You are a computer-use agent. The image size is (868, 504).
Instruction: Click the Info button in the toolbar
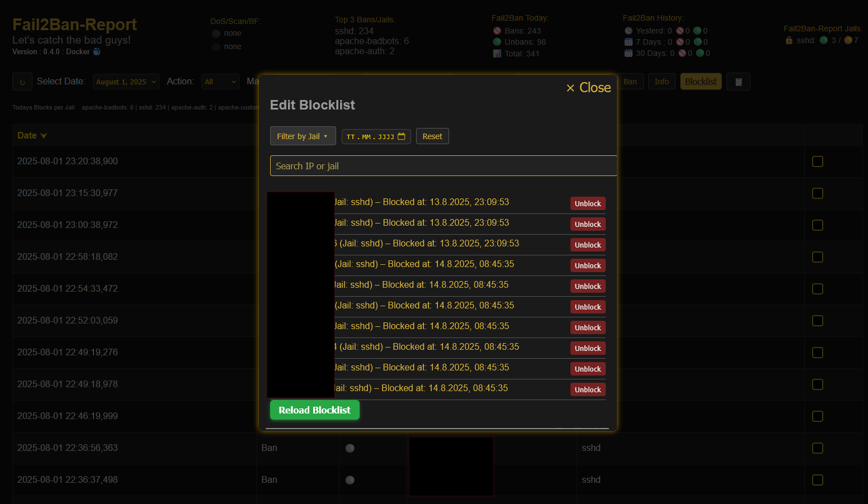click(662, 82)
